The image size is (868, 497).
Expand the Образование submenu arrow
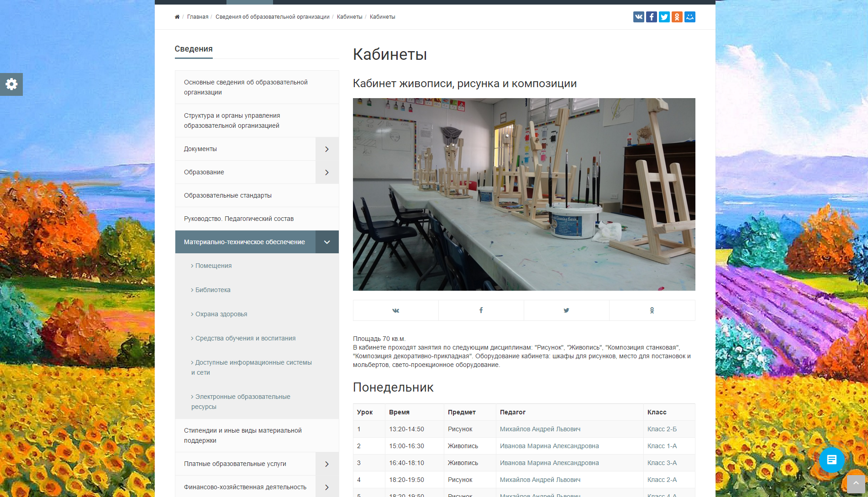click(327, 173)
